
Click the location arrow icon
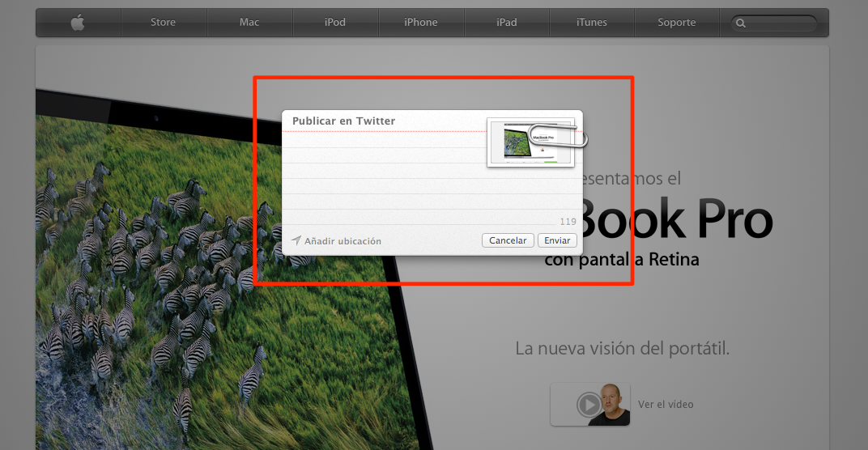click(x=296, y=240)
